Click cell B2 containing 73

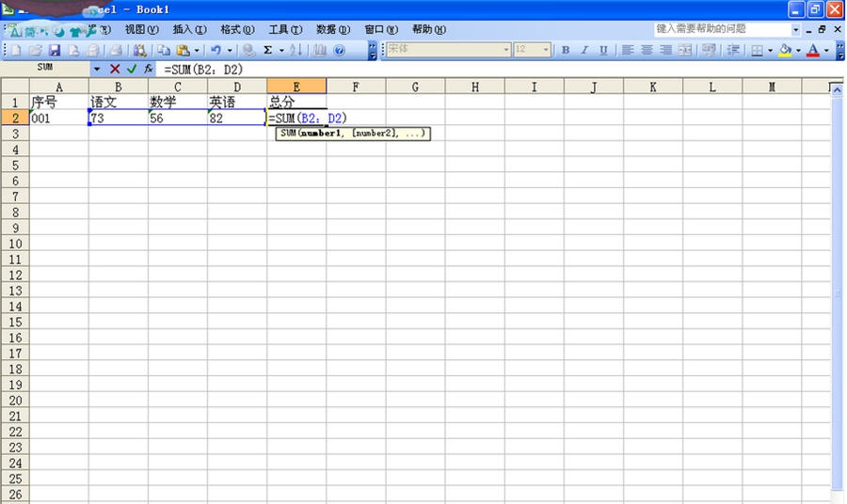119,118
